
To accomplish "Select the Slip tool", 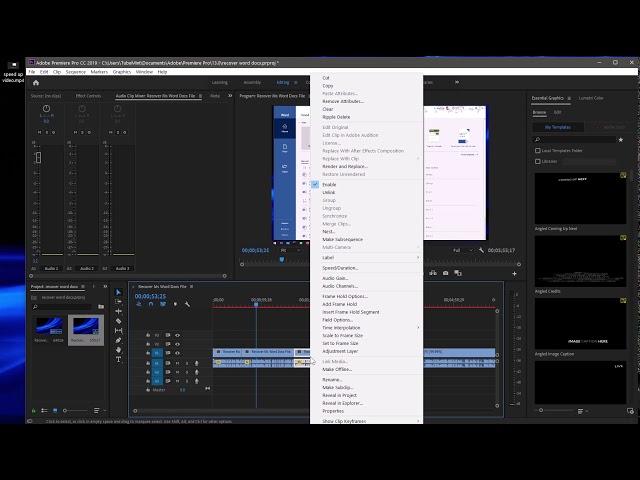I will tap(118, 331).
